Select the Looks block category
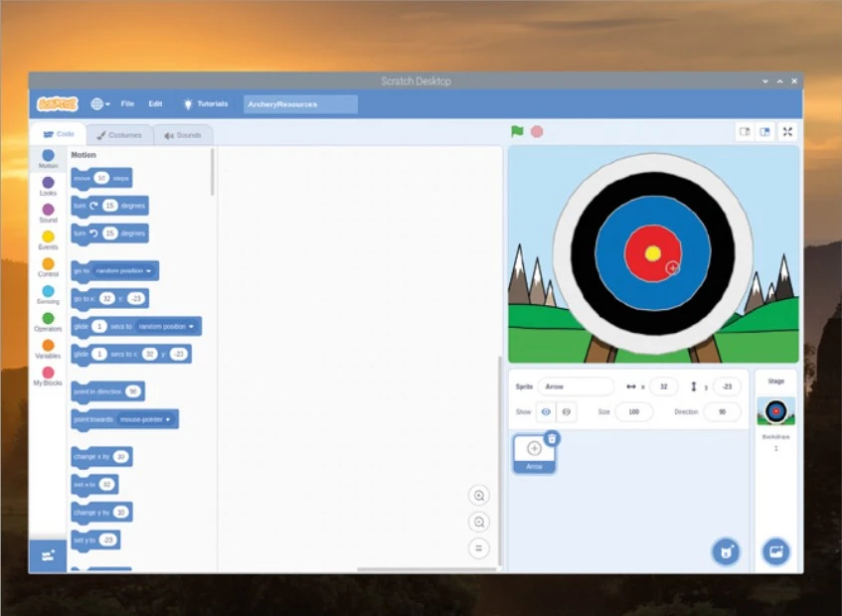The width and height of the screenshot is (842, 616). click(x=48, y=187)
